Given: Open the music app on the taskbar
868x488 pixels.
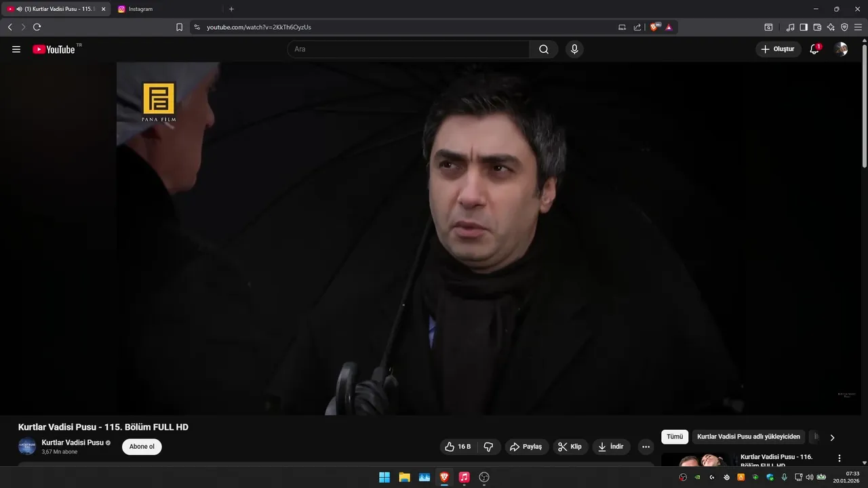Looking at the screenshot, I should (464, 477).
